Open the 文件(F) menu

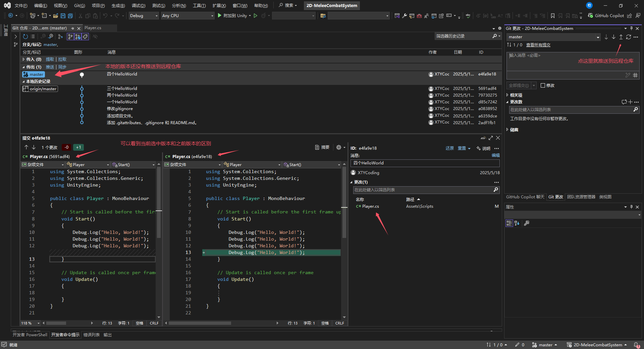click(x=21, y=5)
